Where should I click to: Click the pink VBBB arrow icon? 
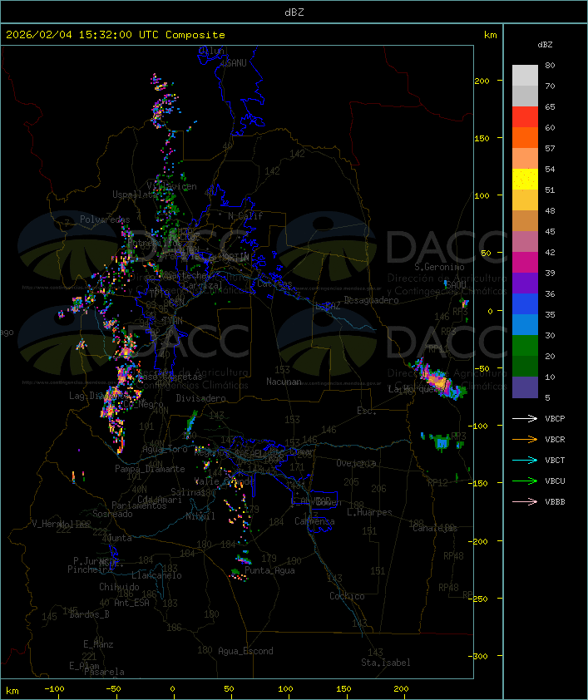coord(525,502)
